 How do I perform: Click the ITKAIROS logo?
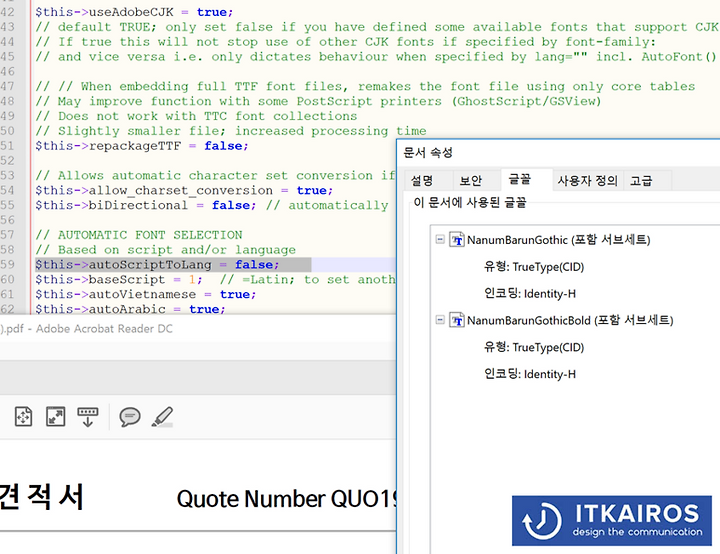pyautogui.click(x=612, y=520)
